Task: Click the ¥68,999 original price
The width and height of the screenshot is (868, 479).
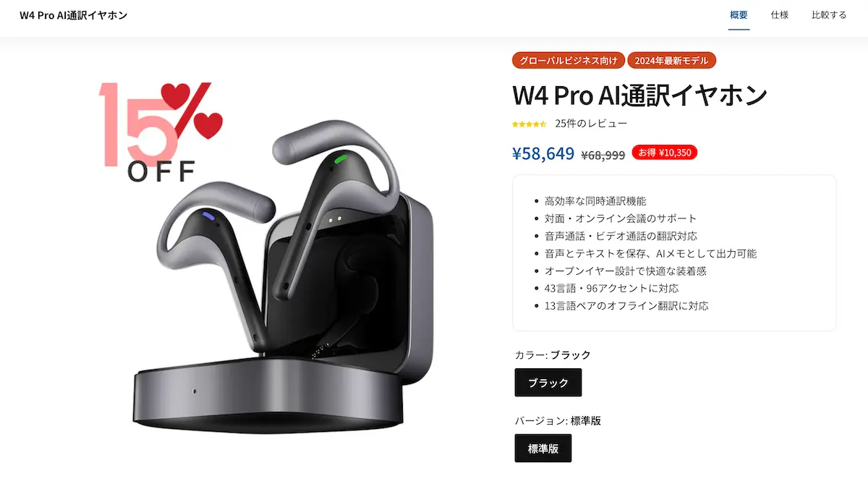Action: pos(603,155)
